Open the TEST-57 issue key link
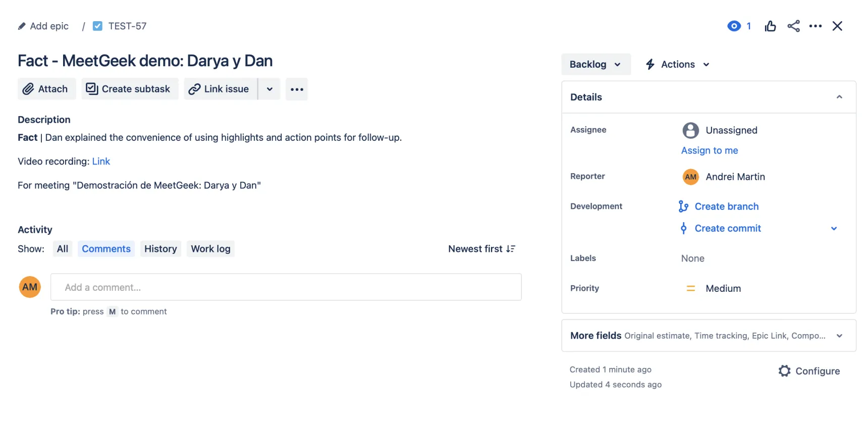Screen dimensions: 868x425 point(127,26)
